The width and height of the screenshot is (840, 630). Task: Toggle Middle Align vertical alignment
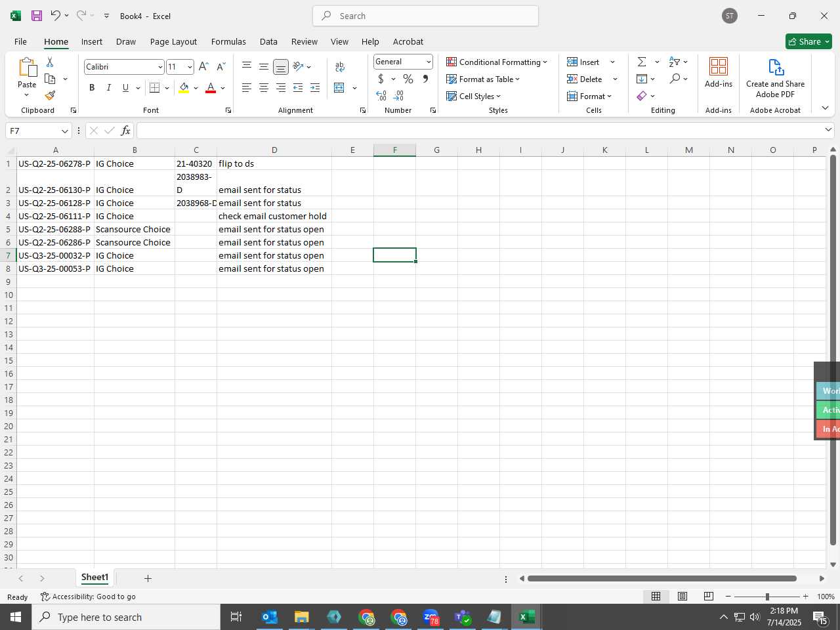pyautogui.click(x=263, y=66)
